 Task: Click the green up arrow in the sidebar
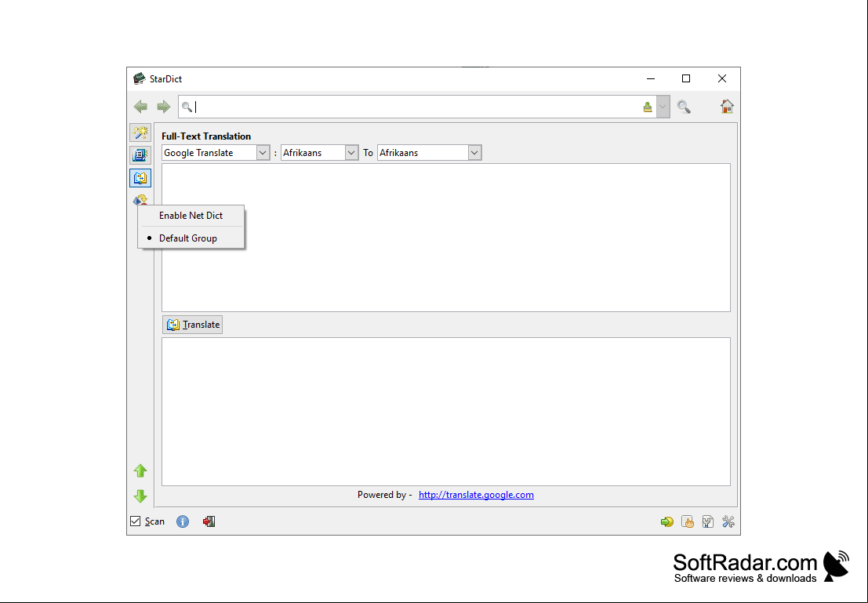140,470
